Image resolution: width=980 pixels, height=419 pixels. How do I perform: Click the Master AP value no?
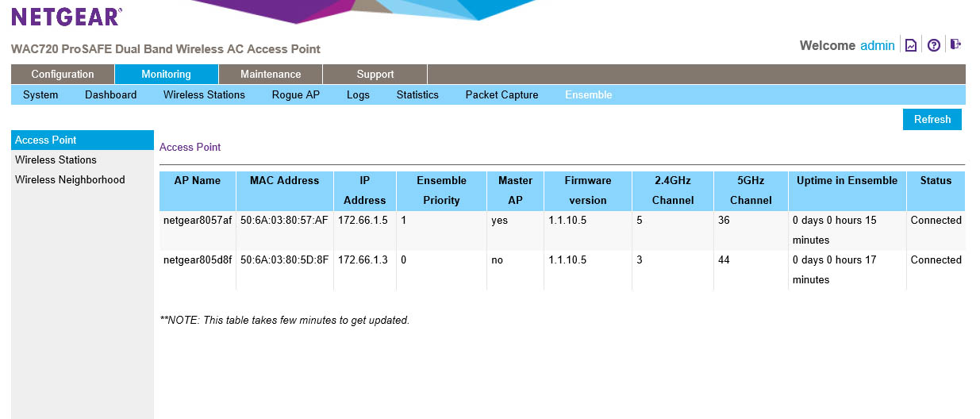pyautogui.click(x=498, y=259)
